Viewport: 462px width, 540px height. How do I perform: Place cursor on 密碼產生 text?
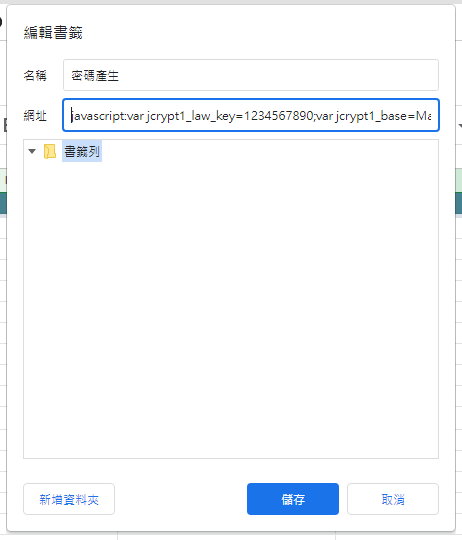tap(95, 75)
